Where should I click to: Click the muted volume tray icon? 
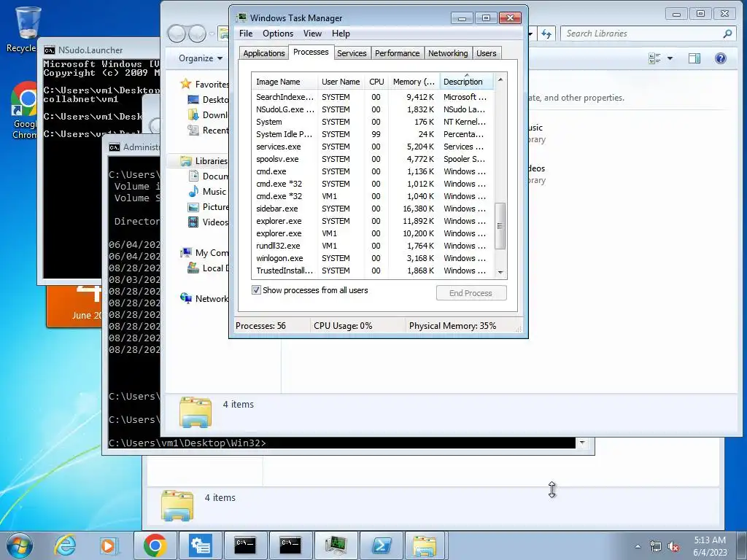point(673,546)
